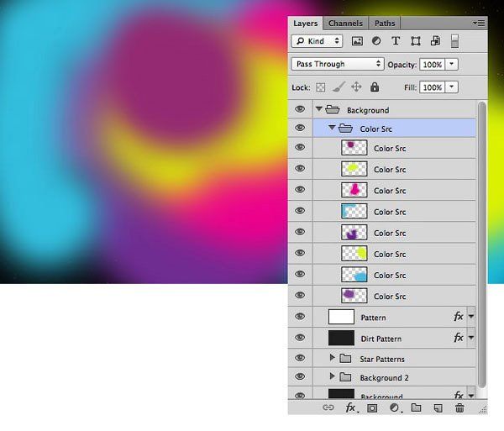Click the type layer filter icon
This screenshot has width=504, height=431.
coord(396,41)
